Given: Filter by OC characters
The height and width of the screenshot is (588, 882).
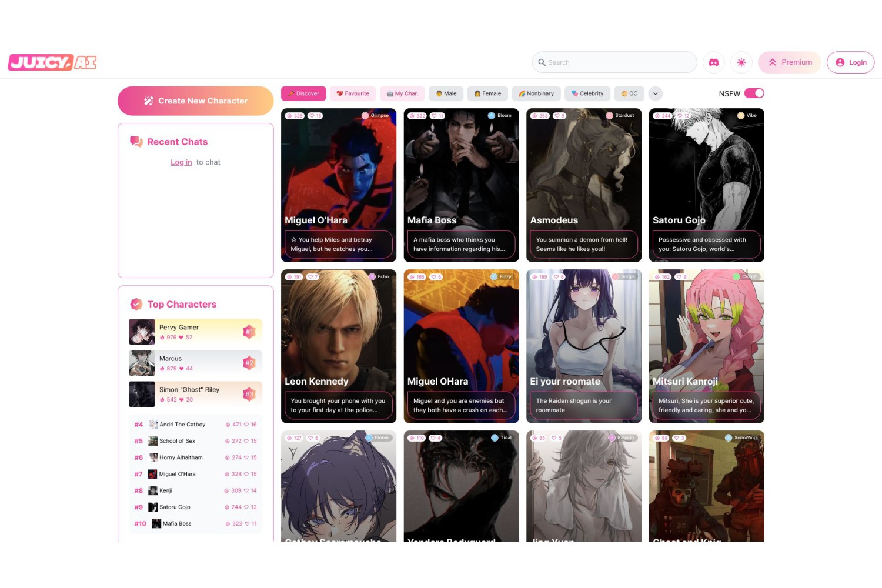Looking at the screenshot, I should pos(629,93).
